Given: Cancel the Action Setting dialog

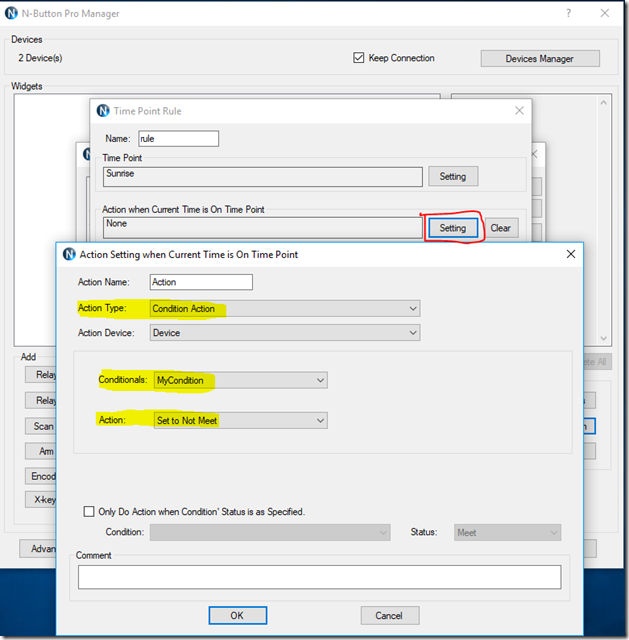Looking at the screenshot, I should pyautogui.click(x=390, y=615).
